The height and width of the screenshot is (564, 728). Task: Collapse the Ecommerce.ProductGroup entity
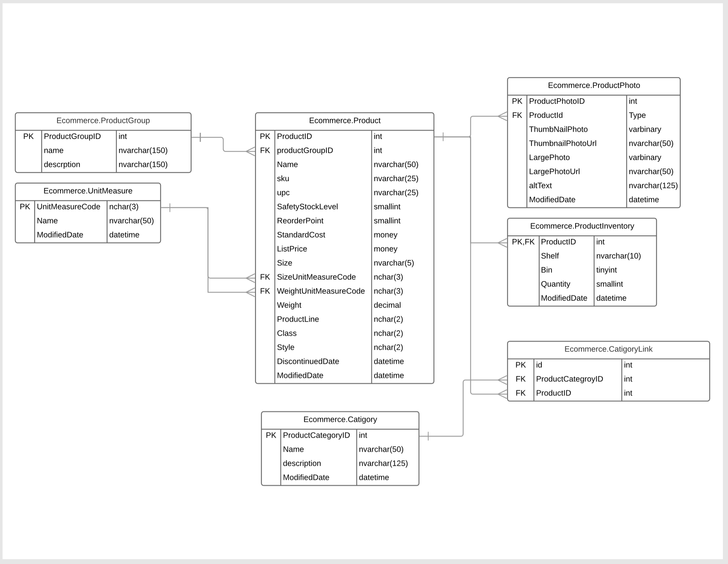point(109,118)
